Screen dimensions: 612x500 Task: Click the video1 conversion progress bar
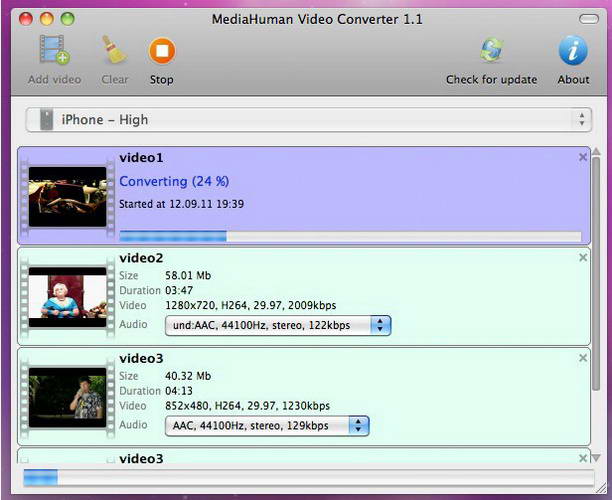pos(350,236)
